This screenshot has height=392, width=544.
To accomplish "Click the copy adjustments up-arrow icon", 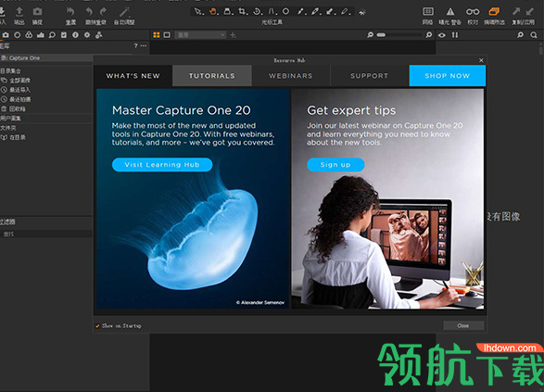I will (516, 11).
